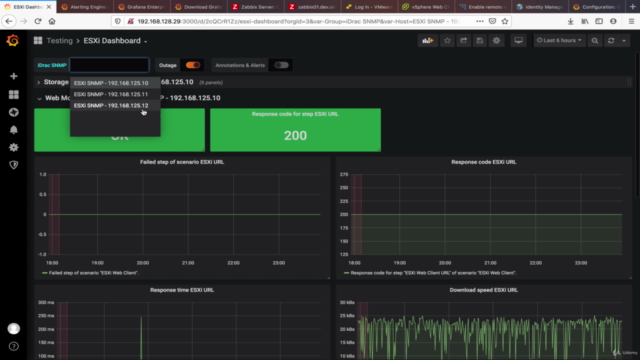Open Download speed ESXi URL panel title
The image size is (640, 360).
[x=484, y=290]
